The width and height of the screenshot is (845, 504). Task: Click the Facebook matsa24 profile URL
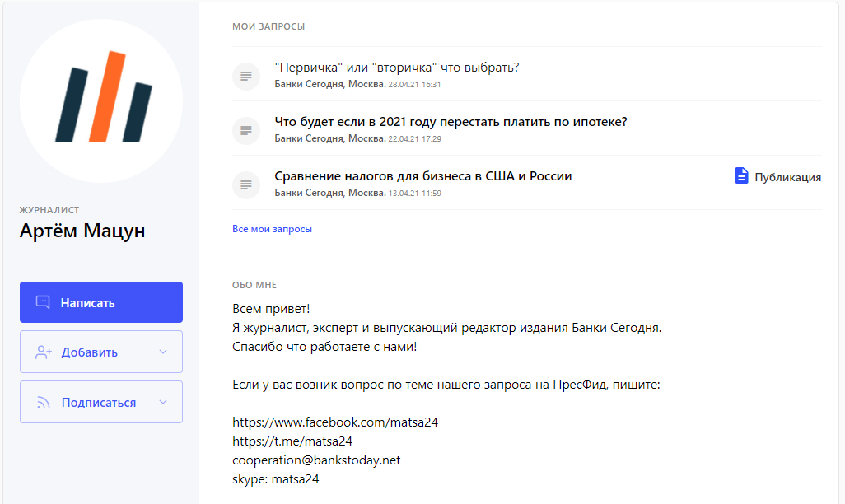(335, 422)
